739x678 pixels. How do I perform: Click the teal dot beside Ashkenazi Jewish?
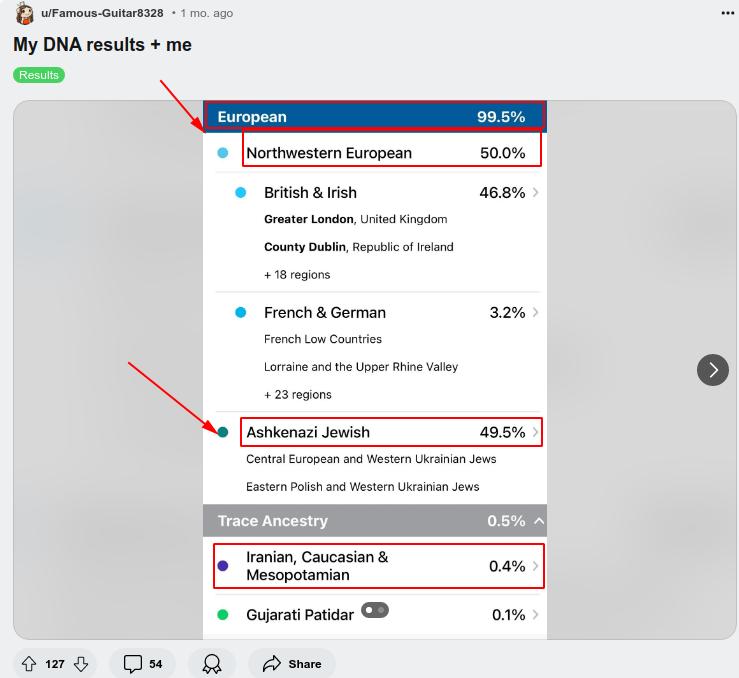[223, 432]
